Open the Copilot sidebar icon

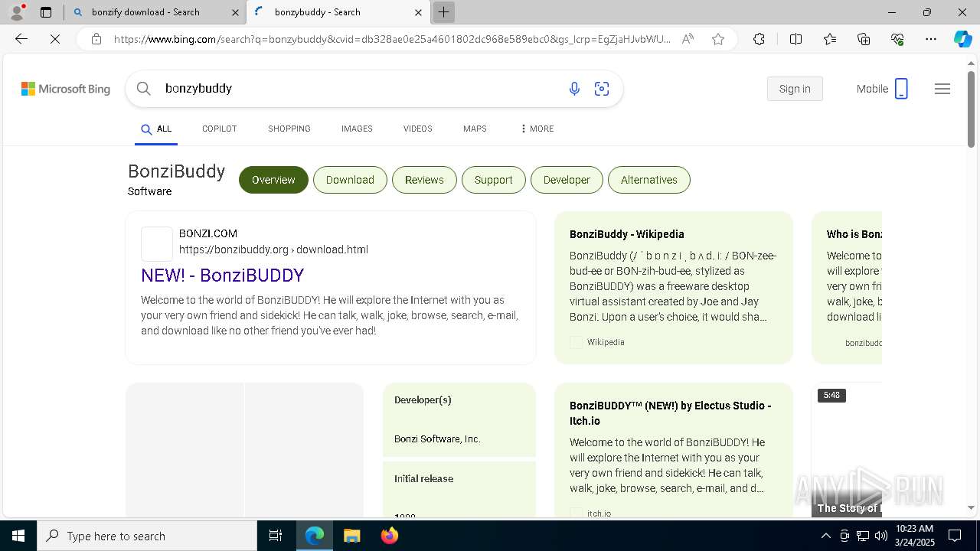(962, 39)
